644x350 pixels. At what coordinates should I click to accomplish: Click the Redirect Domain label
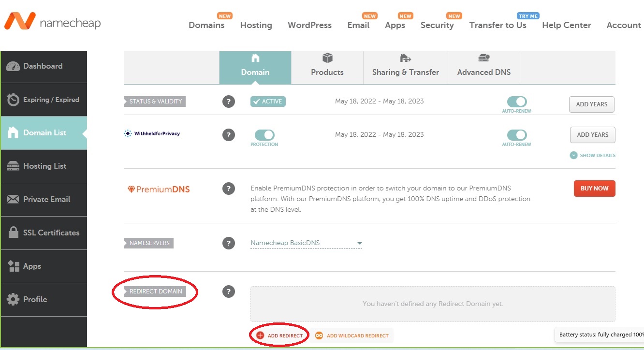155,292
